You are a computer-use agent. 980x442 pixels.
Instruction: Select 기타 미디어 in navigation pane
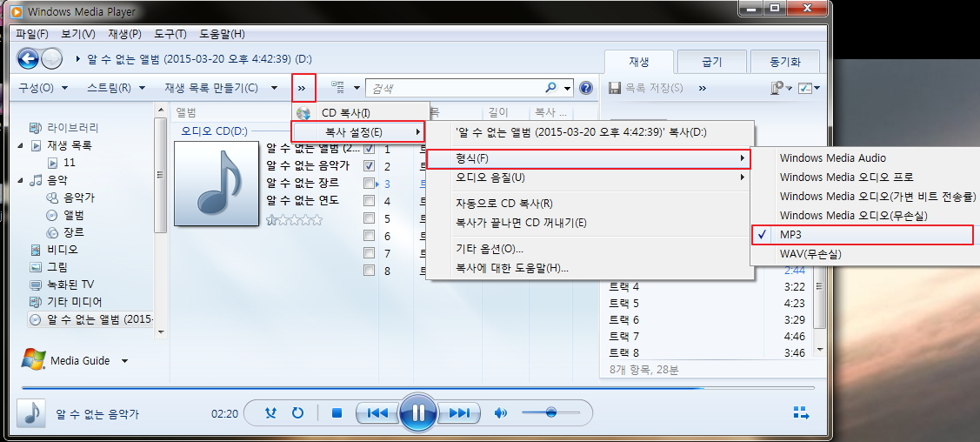(75, 302)
